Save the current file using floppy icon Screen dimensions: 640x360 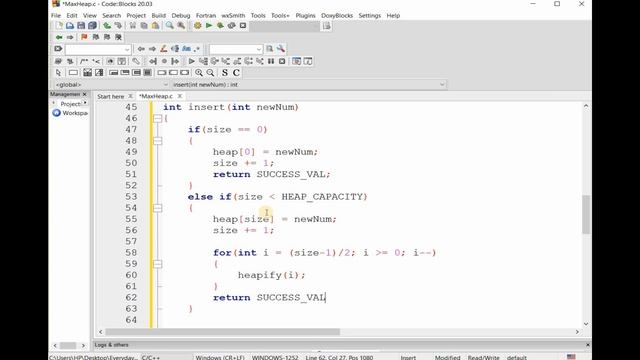pyautogui.click(x=81, y=26)
